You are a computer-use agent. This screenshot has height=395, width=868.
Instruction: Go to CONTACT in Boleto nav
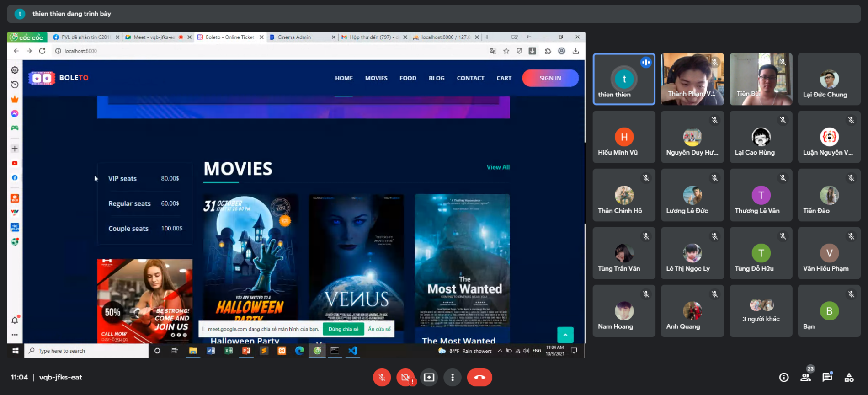pyautogui.click(x=470, y=78)
